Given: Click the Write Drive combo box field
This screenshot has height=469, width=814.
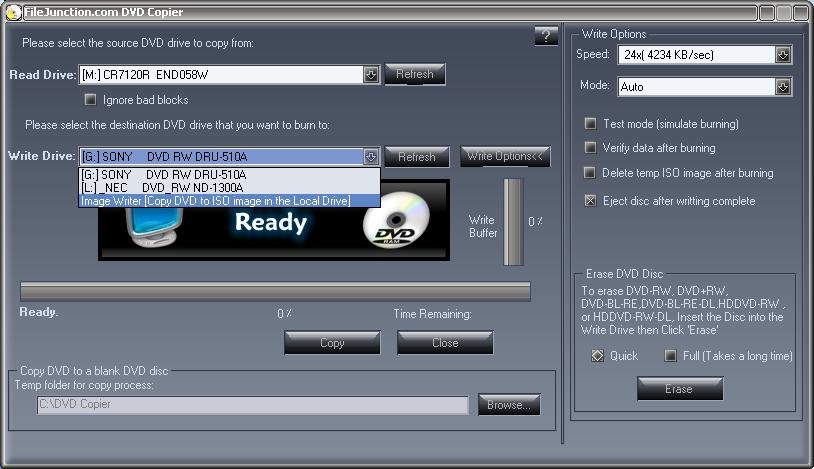Looking at the screenshot, I should [x=229, y=157].
